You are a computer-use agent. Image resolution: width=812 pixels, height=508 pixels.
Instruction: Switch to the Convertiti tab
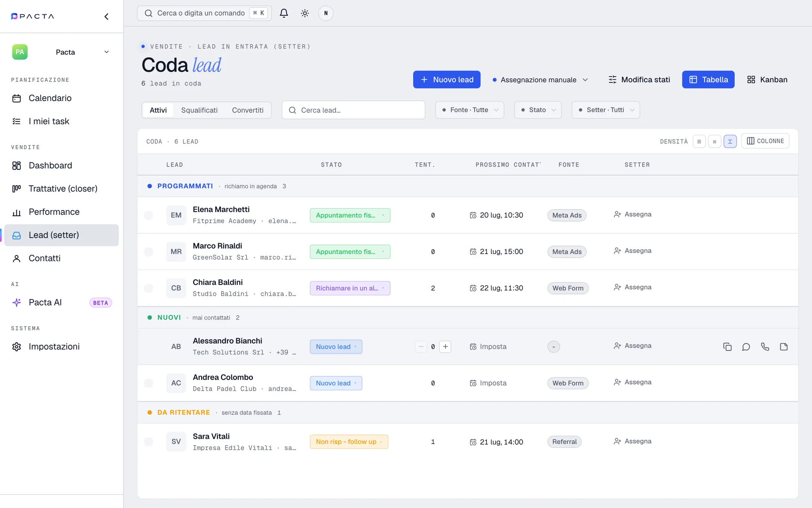click(248, 110)
